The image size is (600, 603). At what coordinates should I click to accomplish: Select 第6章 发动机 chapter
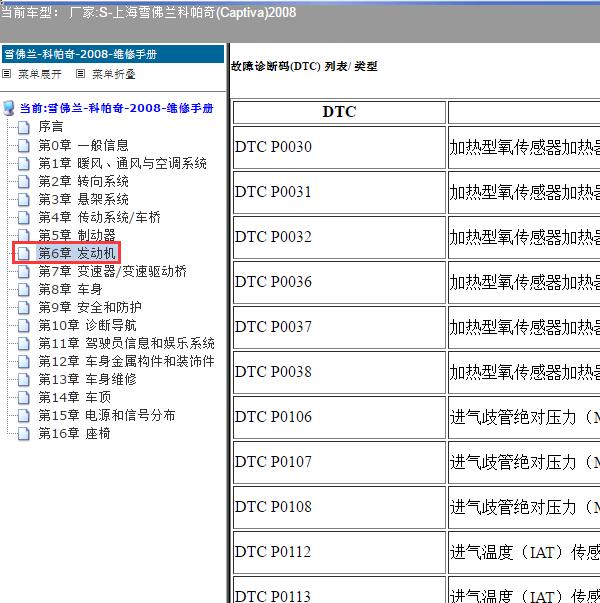[x=77, y=253]
